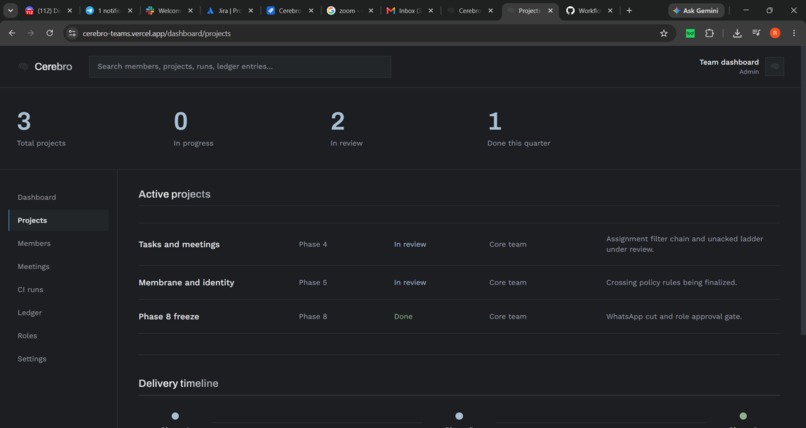This screenshot has width=806, height=428.
Task: Click In review status for Membrane and identity
Action: tap(410, 283)
